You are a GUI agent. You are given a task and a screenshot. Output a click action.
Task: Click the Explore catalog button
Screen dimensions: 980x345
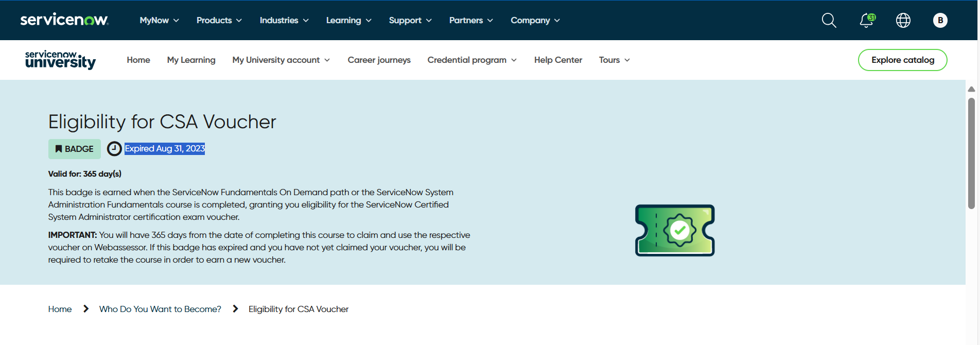tap(903, 60)
